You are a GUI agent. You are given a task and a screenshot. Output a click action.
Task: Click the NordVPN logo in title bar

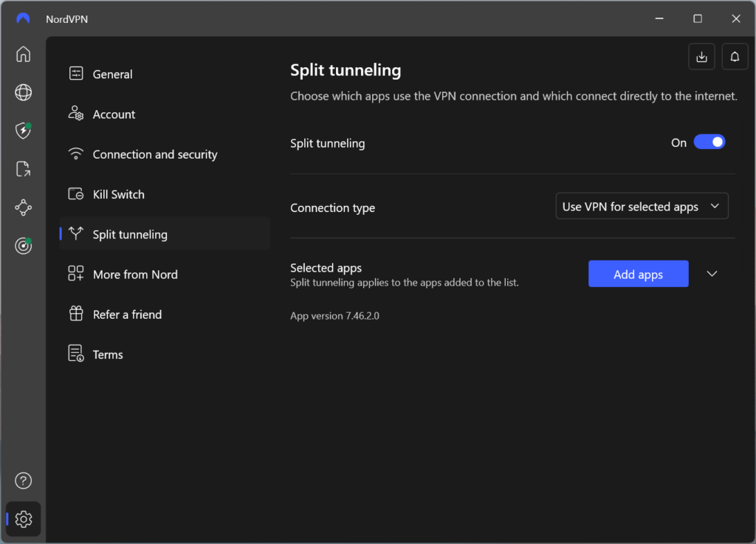[x=23, y=18]
